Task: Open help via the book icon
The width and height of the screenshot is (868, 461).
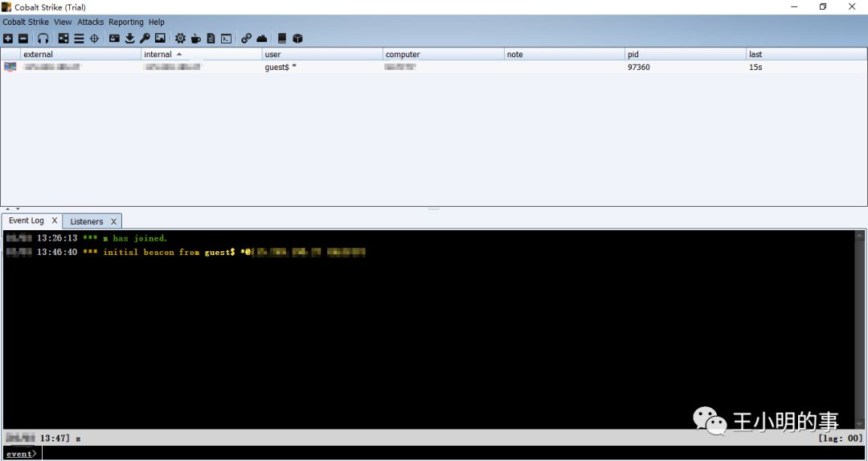Action: pyautogui.click(x=282, y=39)
